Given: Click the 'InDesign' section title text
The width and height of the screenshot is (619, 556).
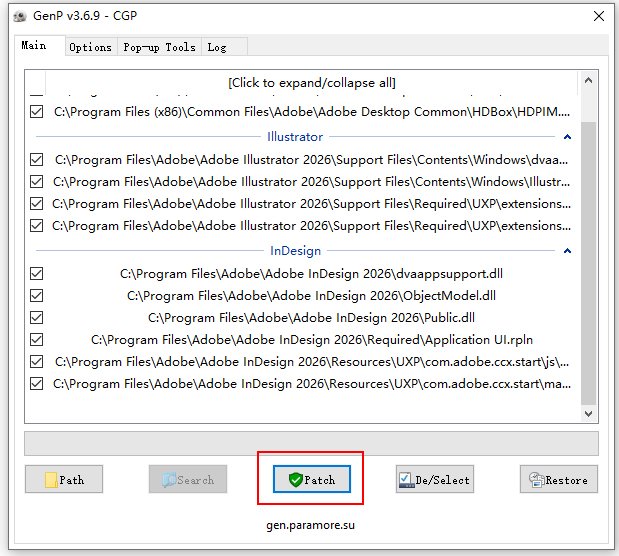Looking at the screenshot, I should [x=295, y=251].
